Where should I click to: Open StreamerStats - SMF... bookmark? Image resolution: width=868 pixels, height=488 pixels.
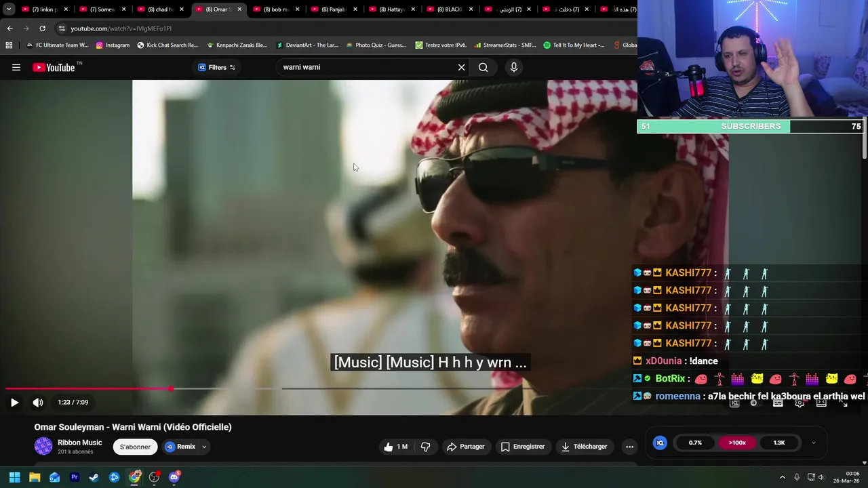(505, 45)
